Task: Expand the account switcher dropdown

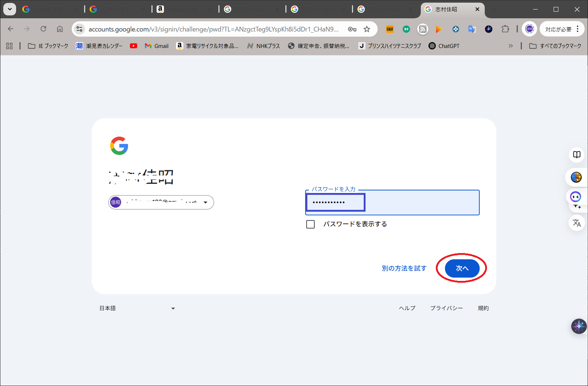Action: 205,203
